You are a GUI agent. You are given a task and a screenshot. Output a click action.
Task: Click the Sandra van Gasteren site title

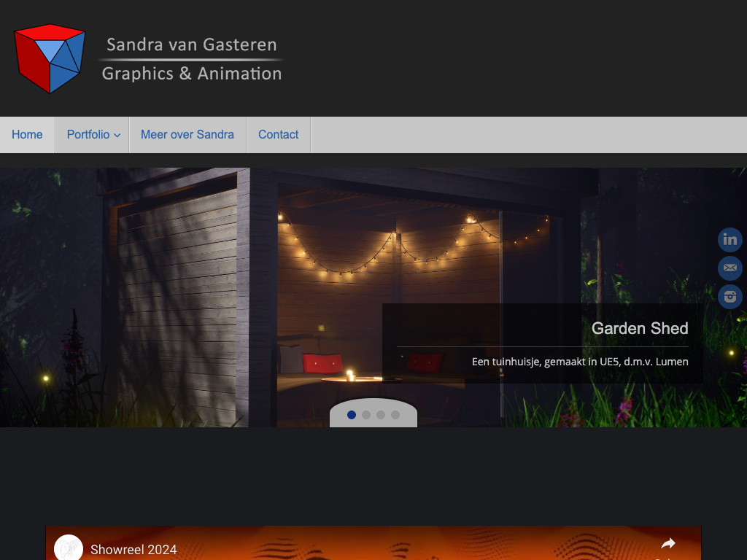click(192, 44)
